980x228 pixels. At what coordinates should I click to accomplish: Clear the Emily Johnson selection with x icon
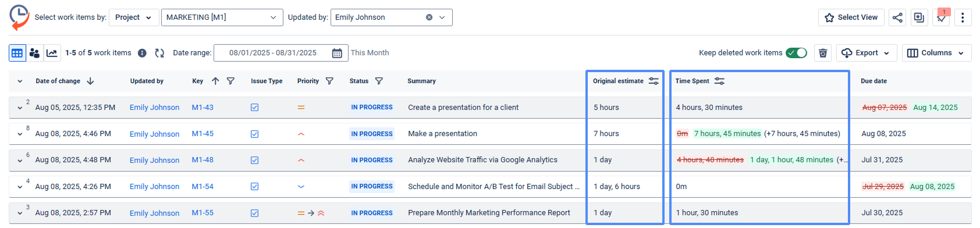tap(429, 17)
